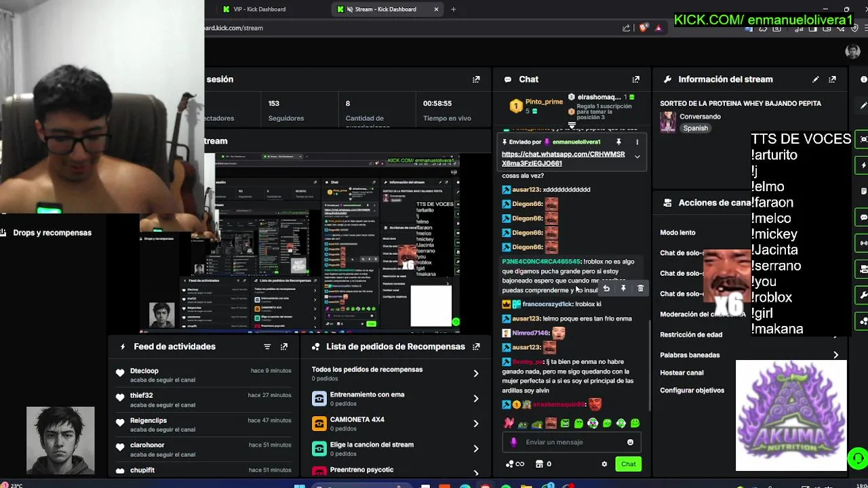Open pinned message three-dot menu
The image size is (868, 488).
tap(637, 142)
